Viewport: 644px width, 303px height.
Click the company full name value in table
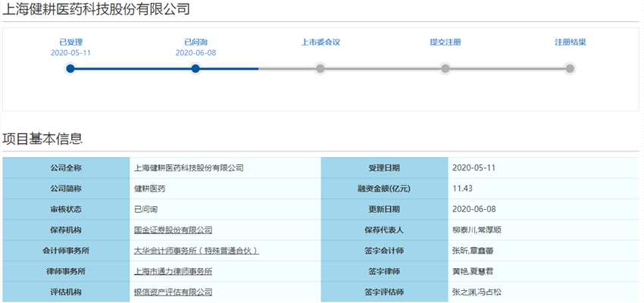click(189, 167)
